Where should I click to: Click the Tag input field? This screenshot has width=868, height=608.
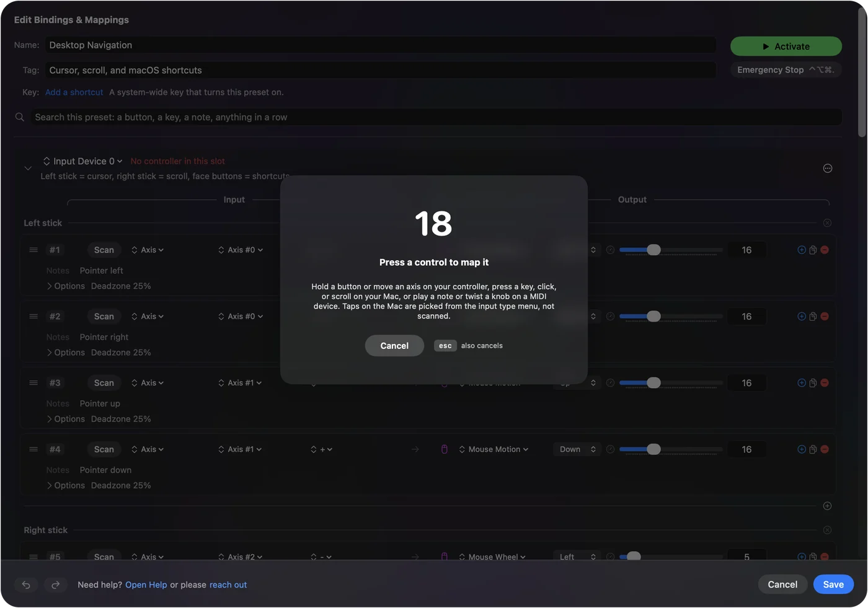click(x=380, y=70)
